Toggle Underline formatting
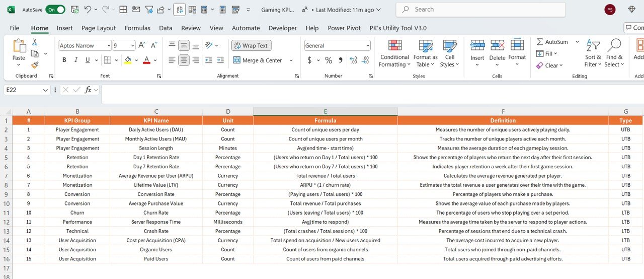 (x=88, y=60)
